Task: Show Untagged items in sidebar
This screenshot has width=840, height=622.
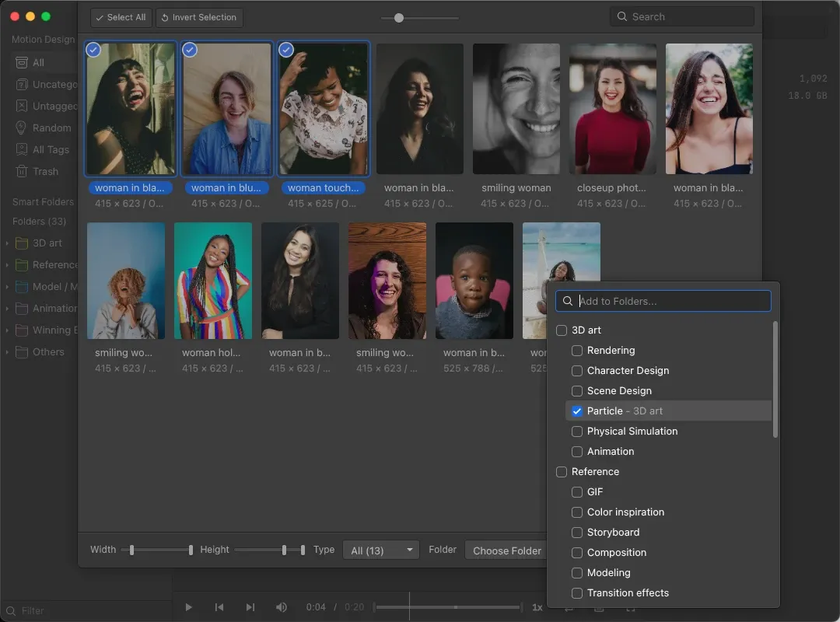Action: 45,106
